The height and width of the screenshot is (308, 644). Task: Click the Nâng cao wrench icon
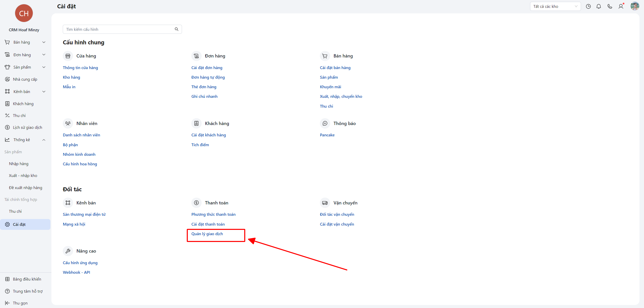68,251
